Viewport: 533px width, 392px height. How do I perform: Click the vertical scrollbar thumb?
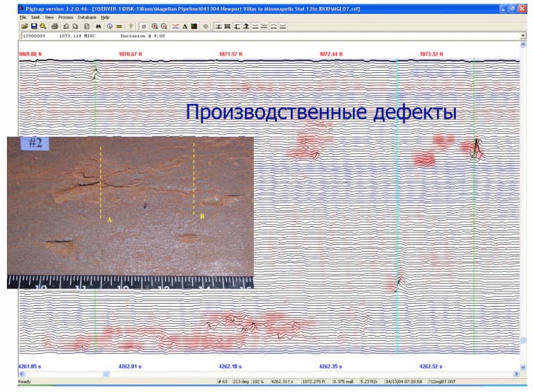523,341
